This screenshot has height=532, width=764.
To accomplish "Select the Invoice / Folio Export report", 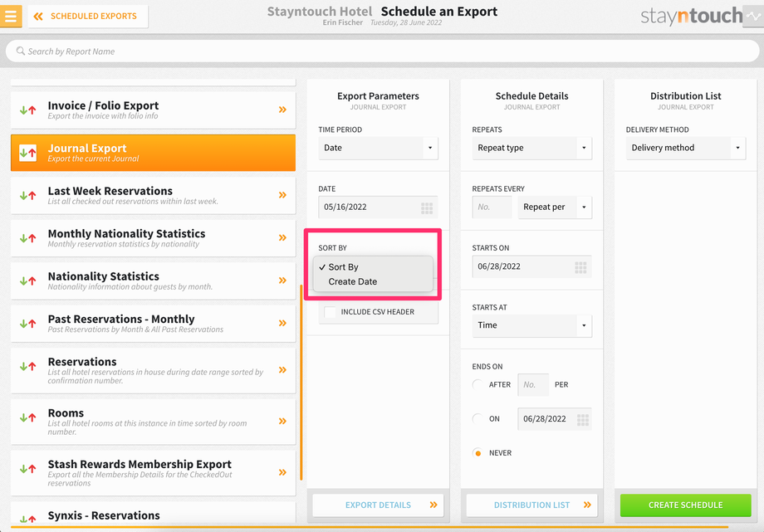I will coord(153,110).
